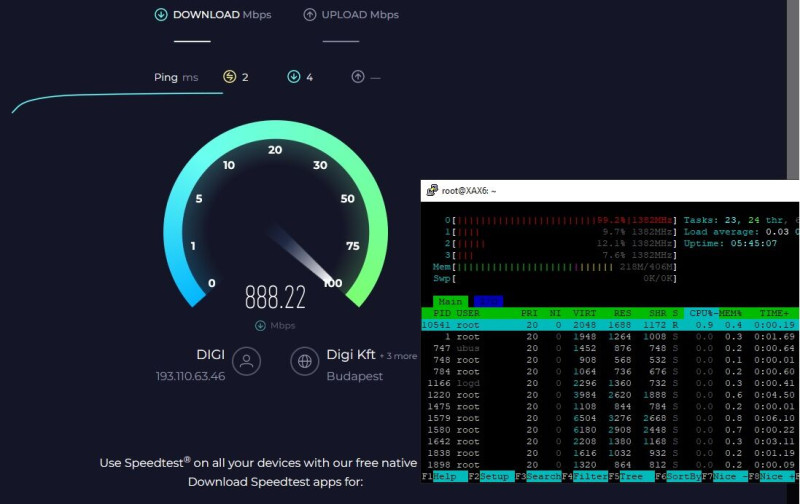800x504 pixels.
Task: Click F4 Filter in htop footer
Action: click(585, 476)
